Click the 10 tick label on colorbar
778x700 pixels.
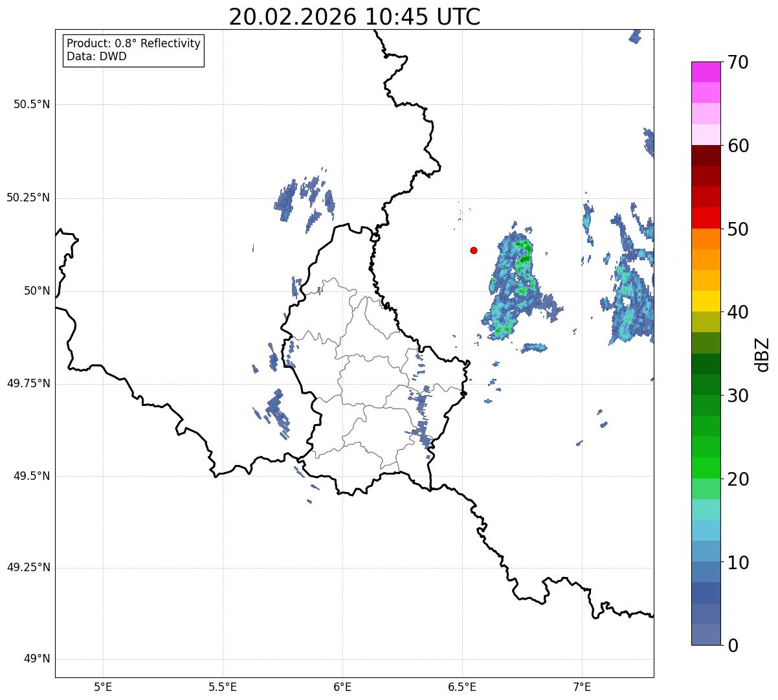(x=739, y=562)
